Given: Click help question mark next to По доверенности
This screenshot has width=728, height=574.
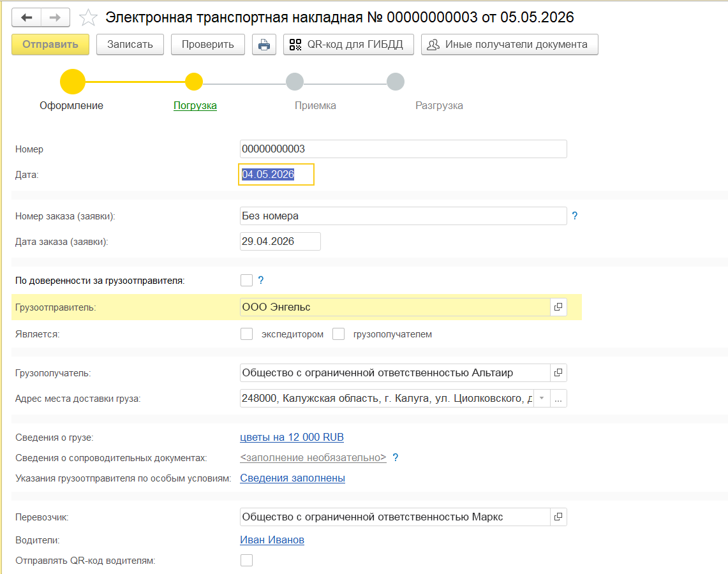Looking at the screenshot, I should (x=261, y=280).
